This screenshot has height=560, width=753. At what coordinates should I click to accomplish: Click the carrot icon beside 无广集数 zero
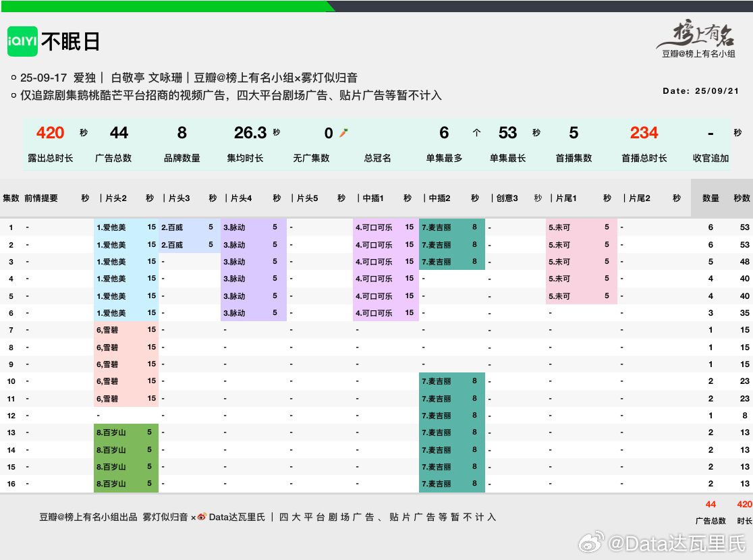pyautogui.click(x=343, y=133)
